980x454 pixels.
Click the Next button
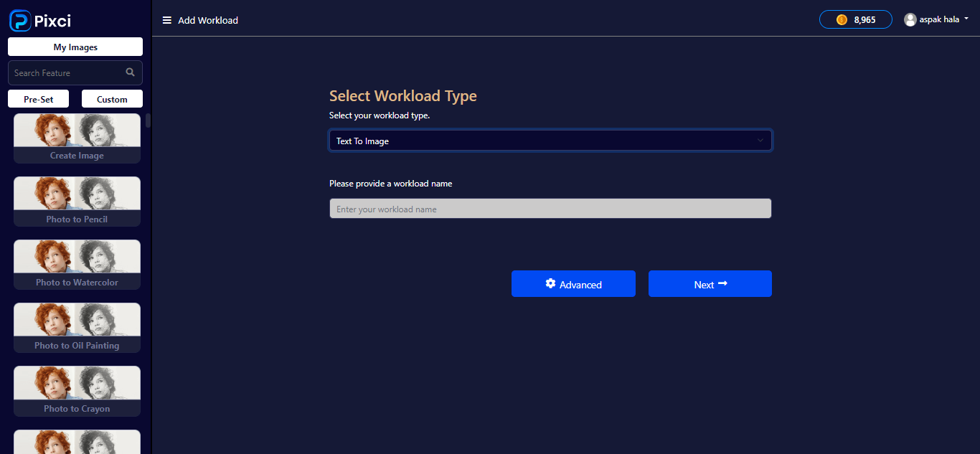710,284
